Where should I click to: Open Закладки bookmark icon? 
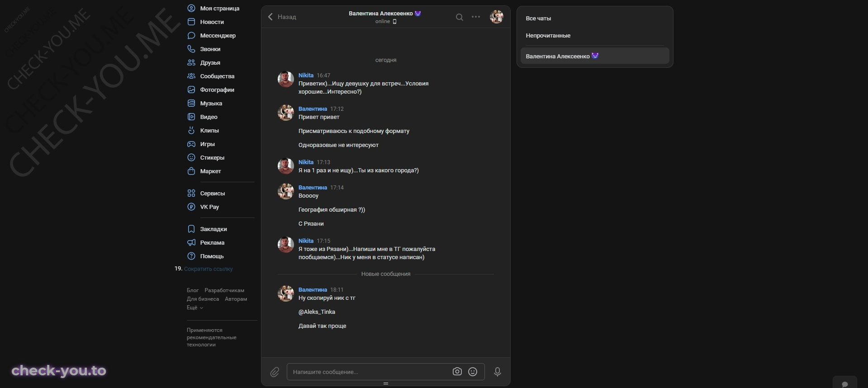coord(191,229)
